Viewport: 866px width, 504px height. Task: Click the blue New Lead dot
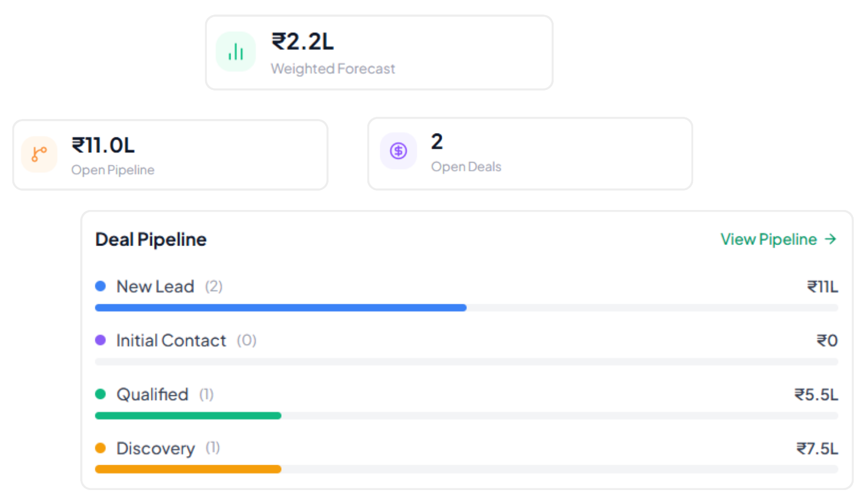100,286
